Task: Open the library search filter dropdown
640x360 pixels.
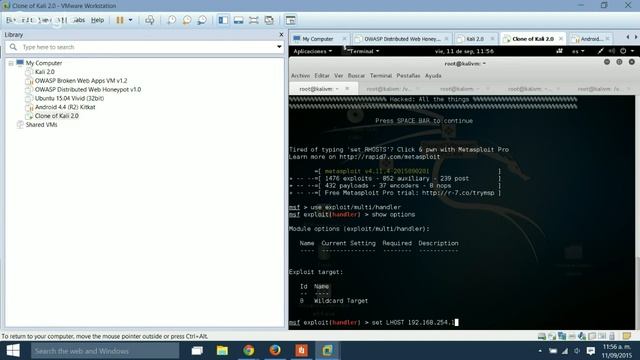Action: coord(279,47)
